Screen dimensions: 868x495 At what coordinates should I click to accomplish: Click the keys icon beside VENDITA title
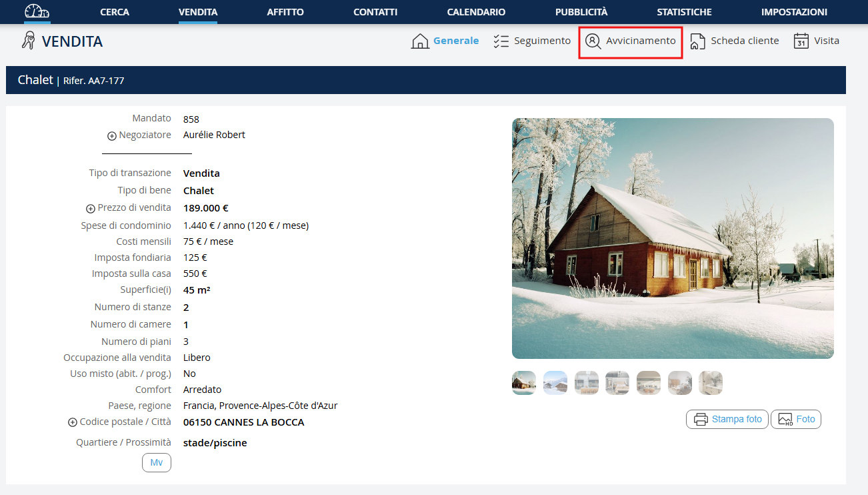[x=28, y=41]
